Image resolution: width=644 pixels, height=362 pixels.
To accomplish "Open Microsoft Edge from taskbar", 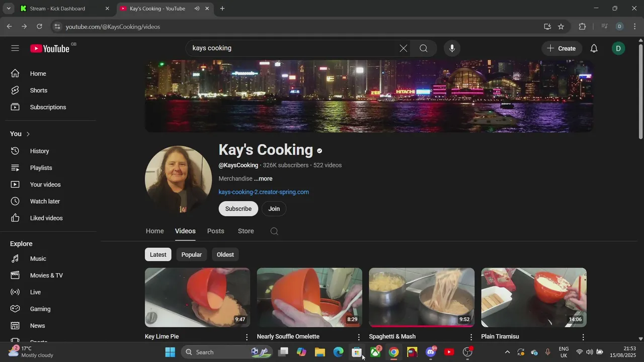I will tap(339, 352).
